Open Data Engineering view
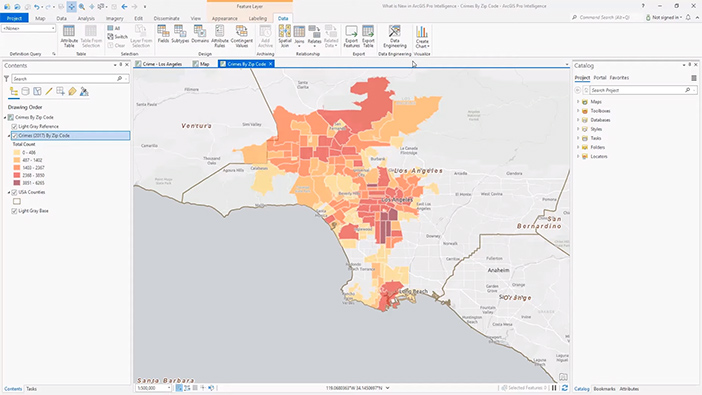The width and height of the screenshot is (702, 395). point(394,36)
